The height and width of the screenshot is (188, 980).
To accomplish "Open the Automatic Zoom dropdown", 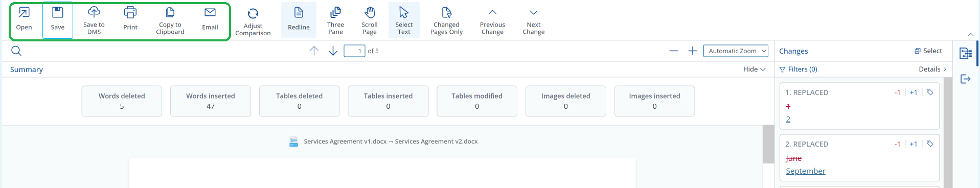I will (736, 51).
